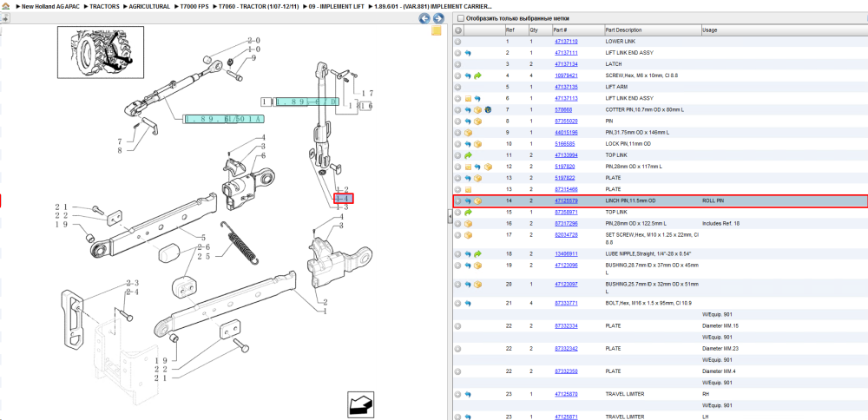Screen dimensions: 868x420
Task: Click plus icon in parts table header
Action: tap(457, 30)
